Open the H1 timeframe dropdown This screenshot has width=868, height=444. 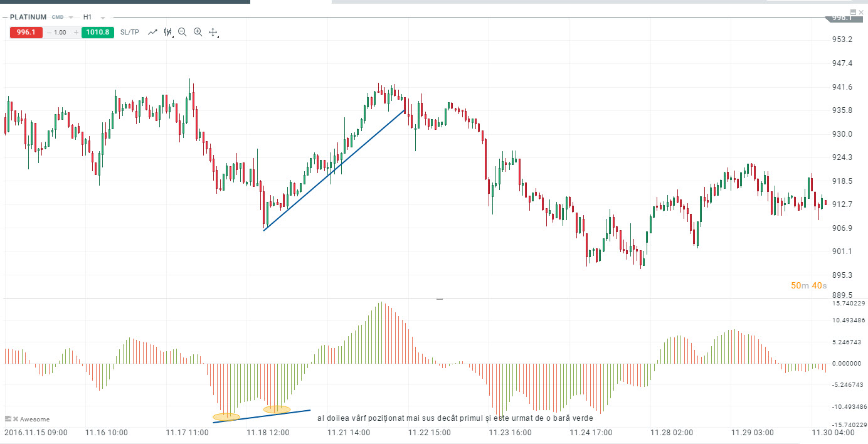[102, 17]
